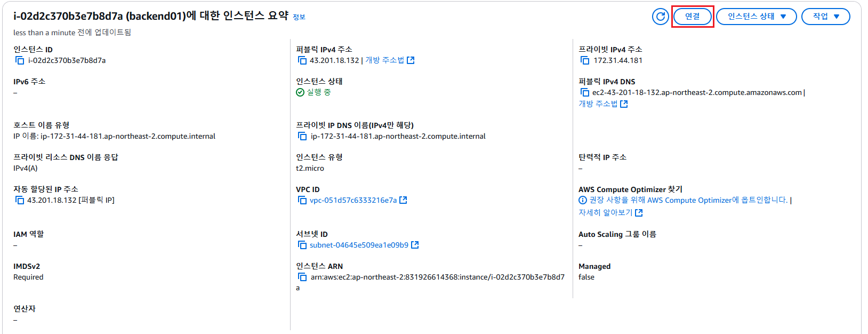The height and width of the screenshot is (334, 868).
Task: Copy the subnet ID value
Action: [x=302, y=245]
